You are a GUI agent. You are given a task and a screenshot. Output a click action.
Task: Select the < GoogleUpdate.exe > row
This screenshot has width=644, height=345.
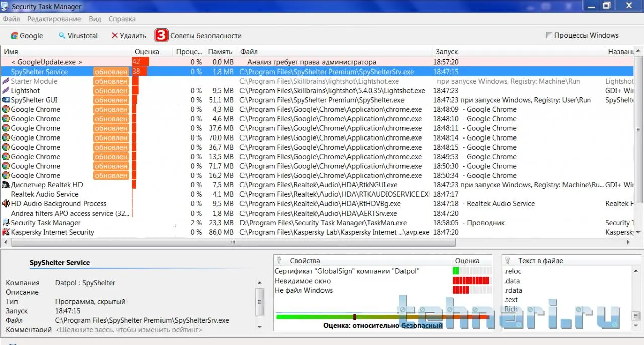317,62
